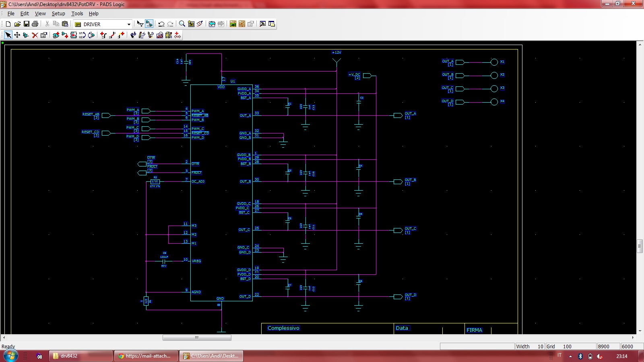Launch PADS Layout link

pyautogui.click(x=233, y=24)
